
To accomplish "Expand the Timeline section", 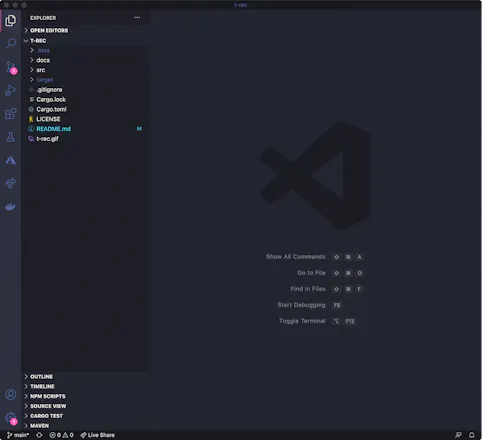I will (86, 386).
